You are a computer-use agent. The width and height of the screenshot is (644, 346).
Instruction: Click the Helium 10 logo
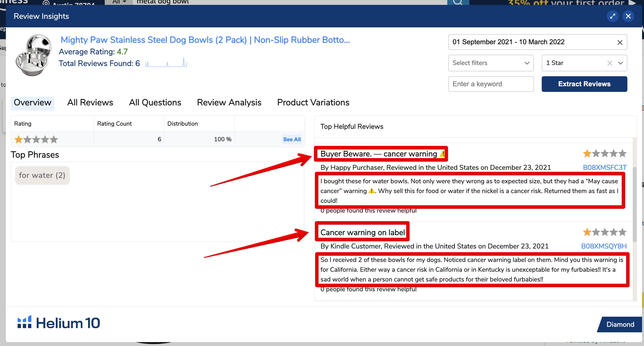coord(59,323)
